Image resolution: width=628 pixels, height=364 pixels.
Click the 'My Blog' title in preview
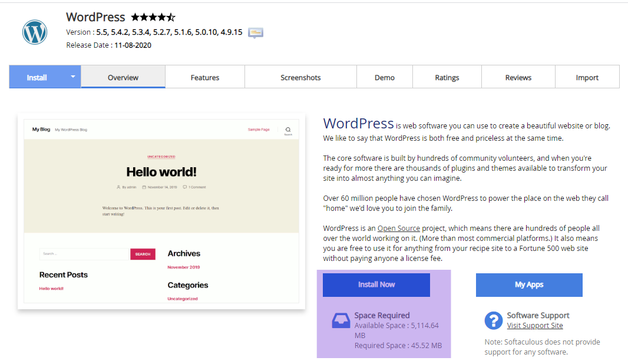(41, 130)
